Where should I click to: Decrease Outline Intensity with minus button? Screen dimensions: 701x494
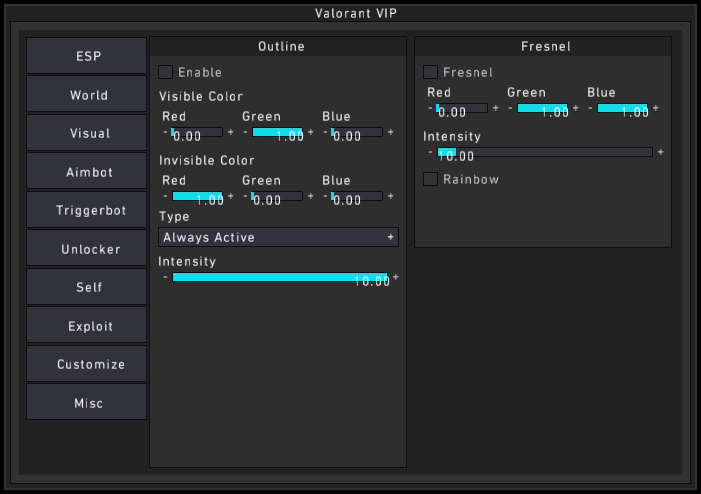click(x=165, y=277)
